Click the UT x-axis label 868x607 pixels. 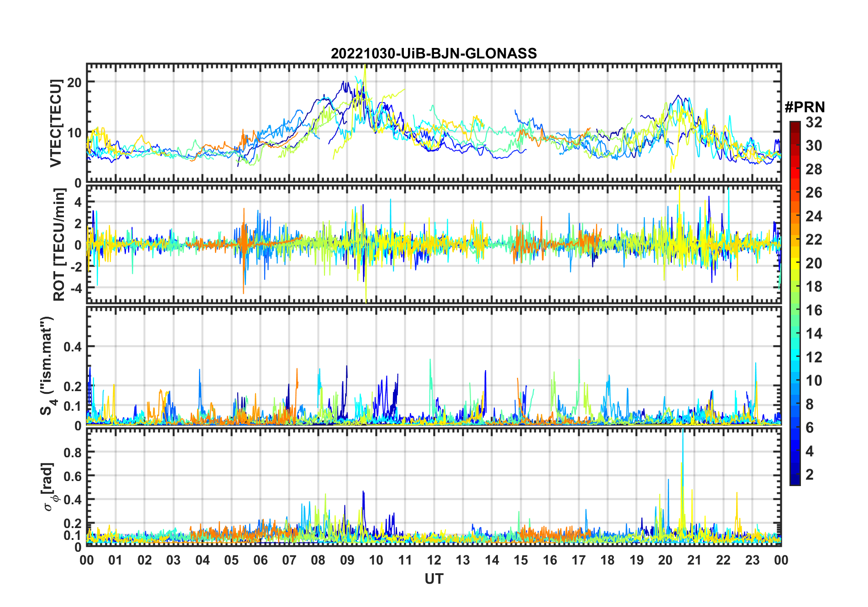point(434,579)
